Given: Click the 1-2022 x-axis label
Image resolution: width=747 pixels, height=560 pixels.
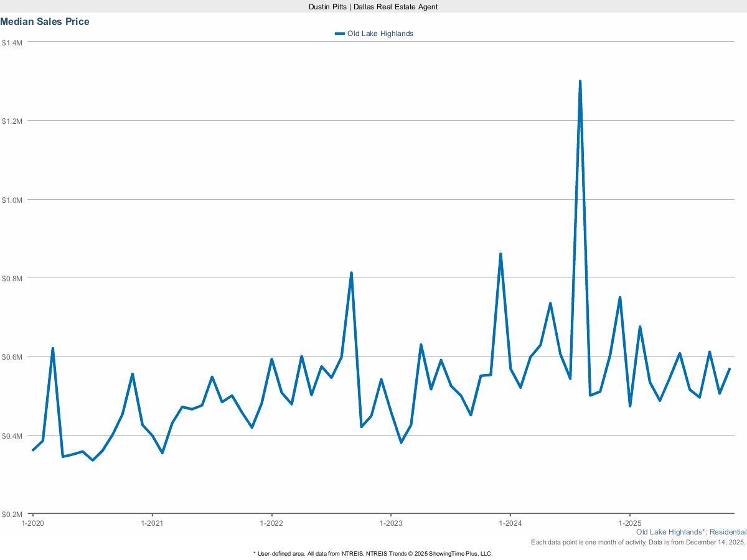Looking at the screenshot, I should (271, 523).
